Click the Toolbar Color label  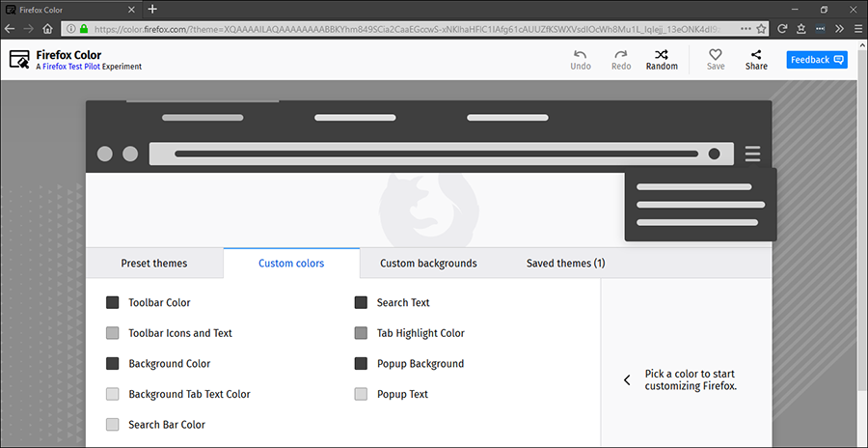(x=159, y=303)
